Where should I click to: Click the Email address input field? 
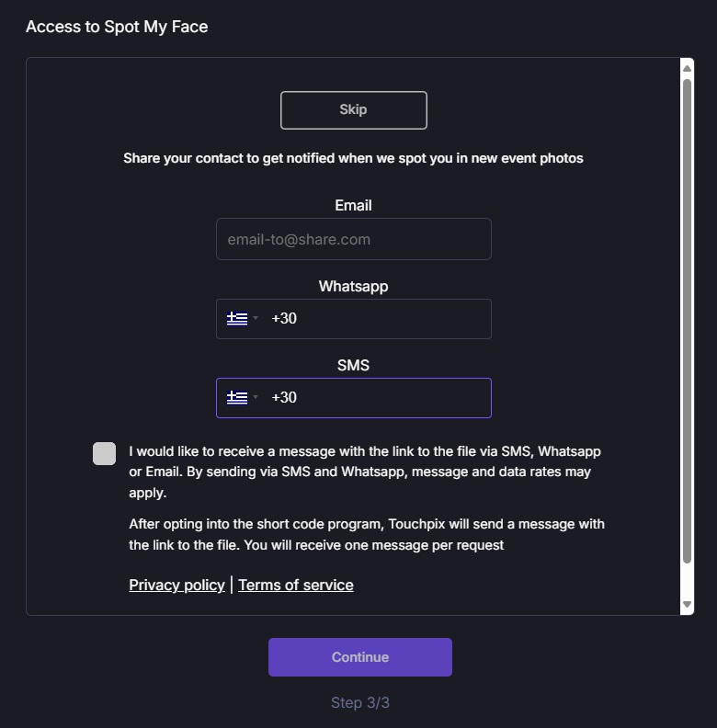[353, 239]
